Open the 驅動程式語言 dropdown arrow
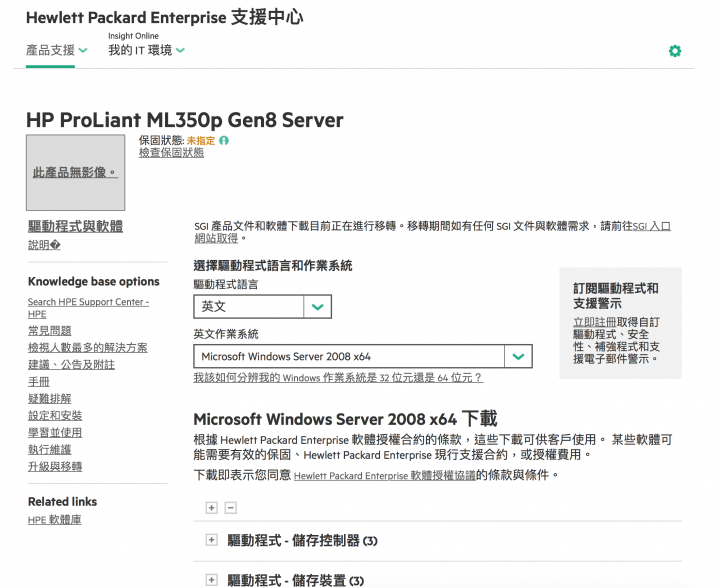 [x=317, y=307]
